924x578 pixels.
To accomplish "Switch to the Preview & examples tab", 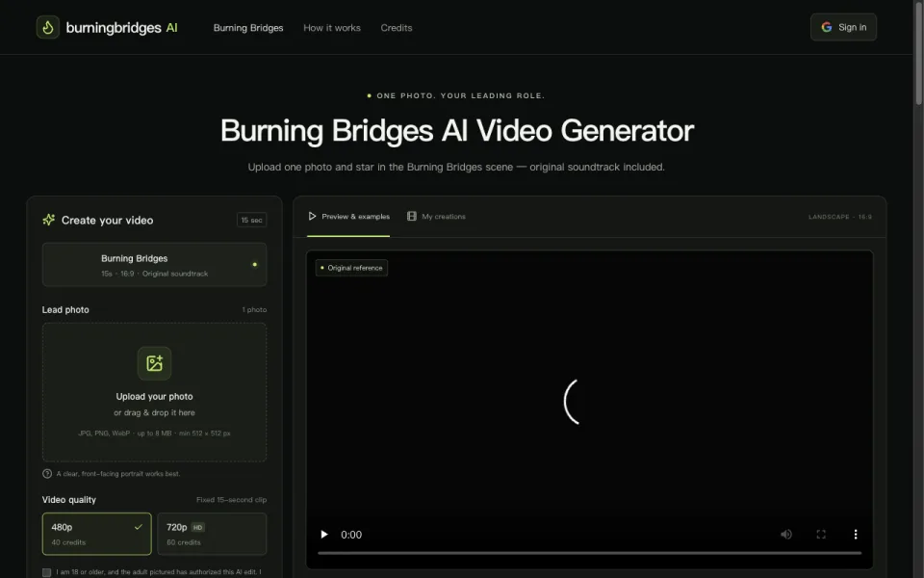I will pos(348,217).
